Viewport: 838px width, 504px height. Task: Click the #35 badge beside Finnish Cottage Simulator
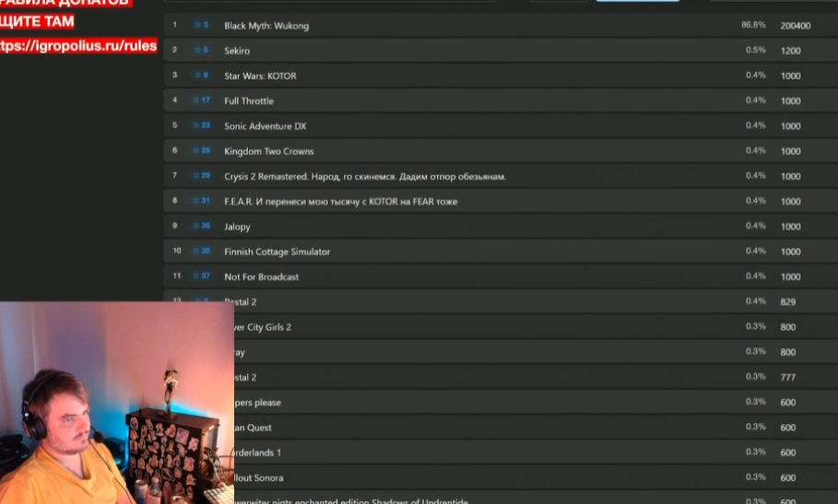(x=202, y=251)
